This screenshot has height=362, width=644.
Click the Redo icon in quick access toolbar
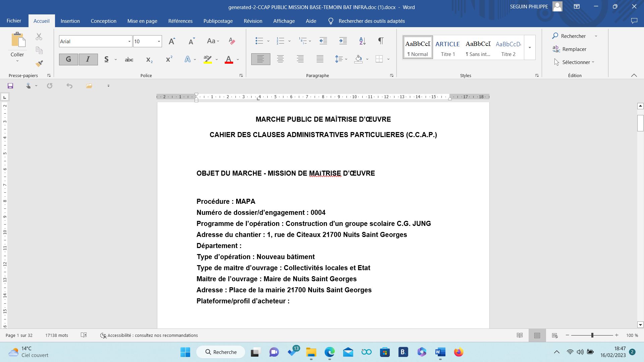pyautogui.click(x=50, y=86)
